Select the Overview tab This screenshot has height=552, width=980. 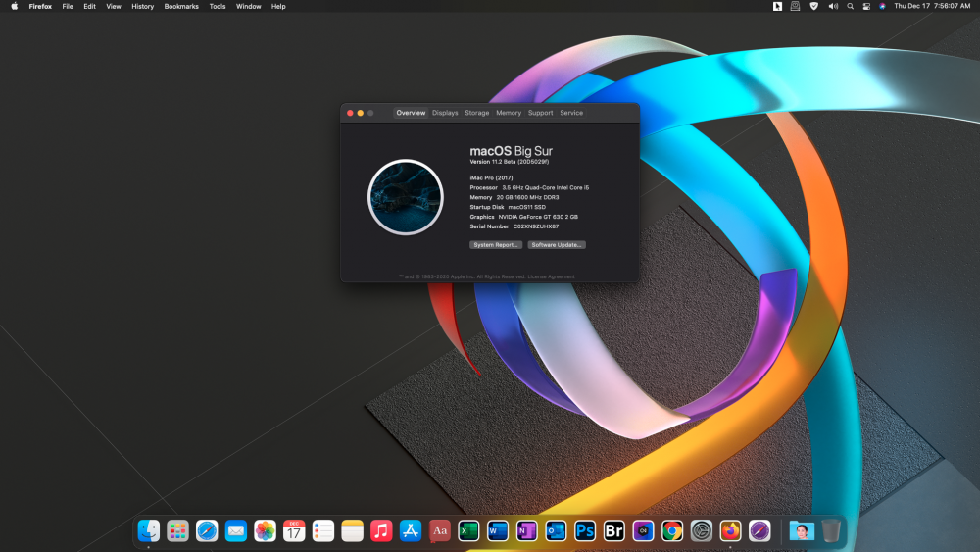(411, 113)
